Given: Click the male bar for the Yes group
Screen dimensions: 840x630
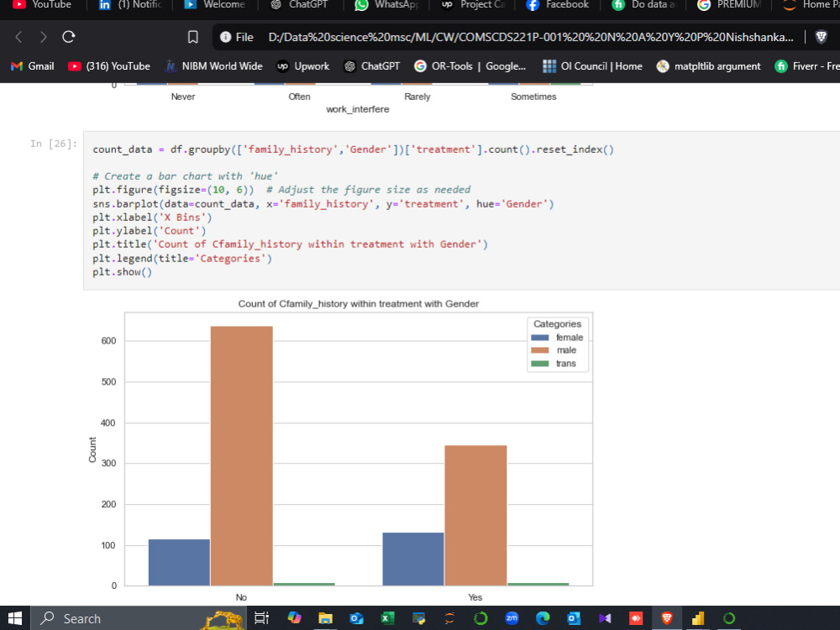Looking at the screenshot, I should pyautogui.click(x=475, y=516).
